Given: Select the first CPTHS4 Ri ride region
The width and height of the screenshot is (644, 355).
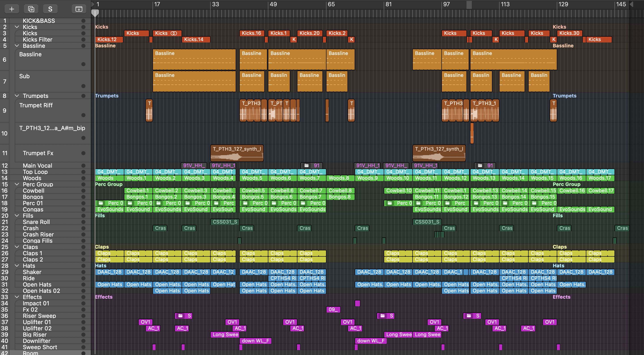Looking at the screenshot, I should [283, 278].
